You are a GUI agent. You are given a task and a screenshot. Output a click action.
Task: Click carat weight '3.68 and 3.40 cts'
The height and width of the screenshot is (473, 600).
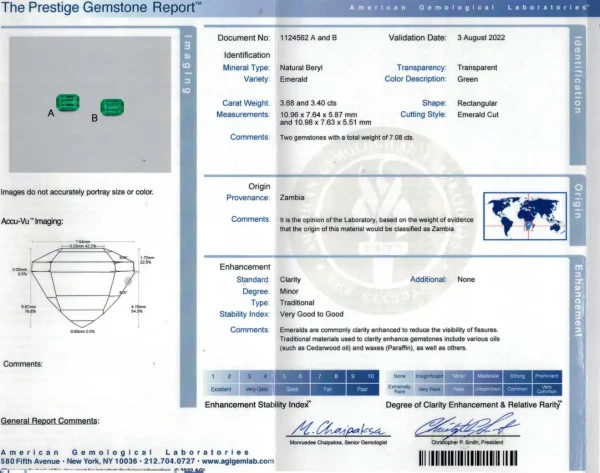click(308, 103)
